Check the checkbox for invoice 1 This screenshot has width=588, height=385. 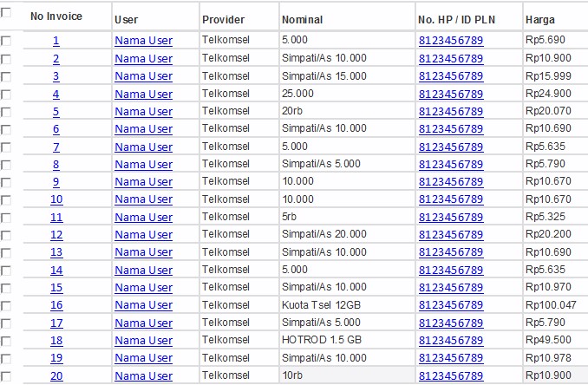[x=6, y=41]
